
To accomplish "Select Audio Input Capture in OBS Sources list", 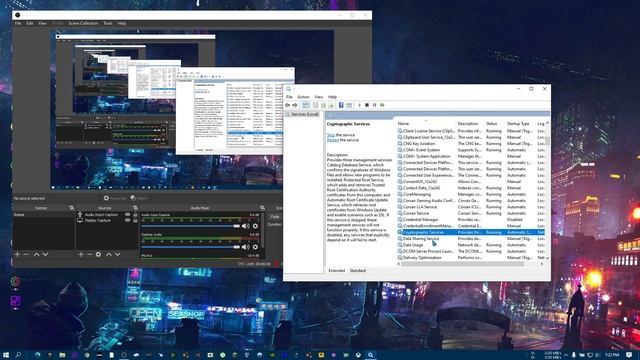I will 101,215.
